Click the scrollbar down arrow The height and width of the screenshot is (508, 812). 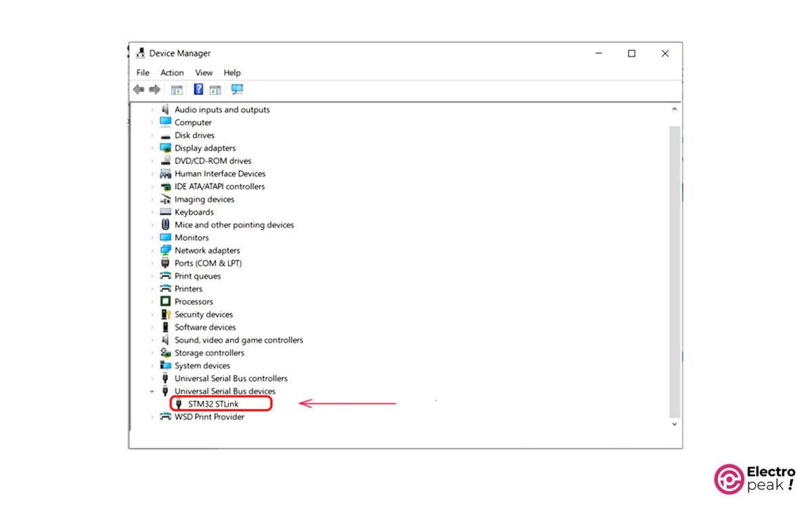click(x=675, y=424)
